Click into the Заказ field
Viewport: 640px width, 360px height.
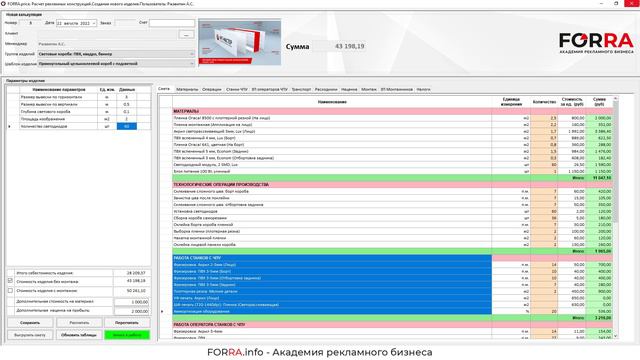tap(125, 23)
